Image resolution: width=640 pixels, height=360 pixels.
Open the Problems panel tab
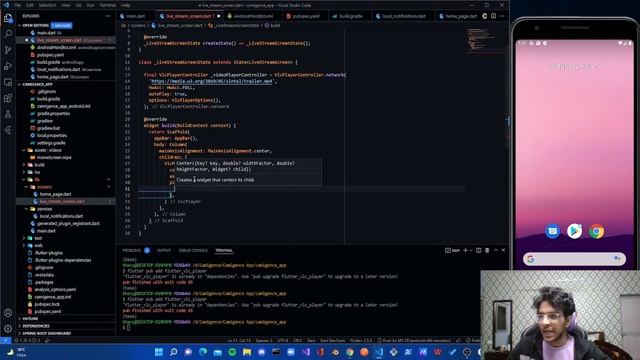(x=132, y=250)
